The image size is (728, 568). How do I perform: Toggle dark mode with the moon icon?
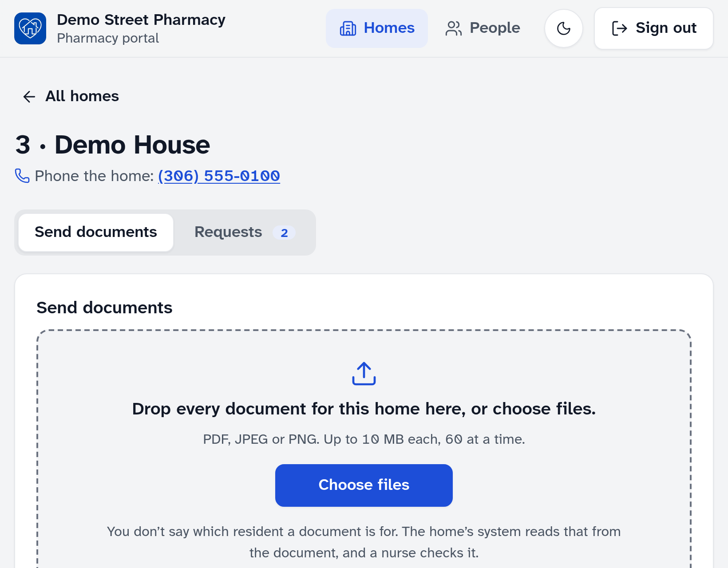(x=564, y=28)
